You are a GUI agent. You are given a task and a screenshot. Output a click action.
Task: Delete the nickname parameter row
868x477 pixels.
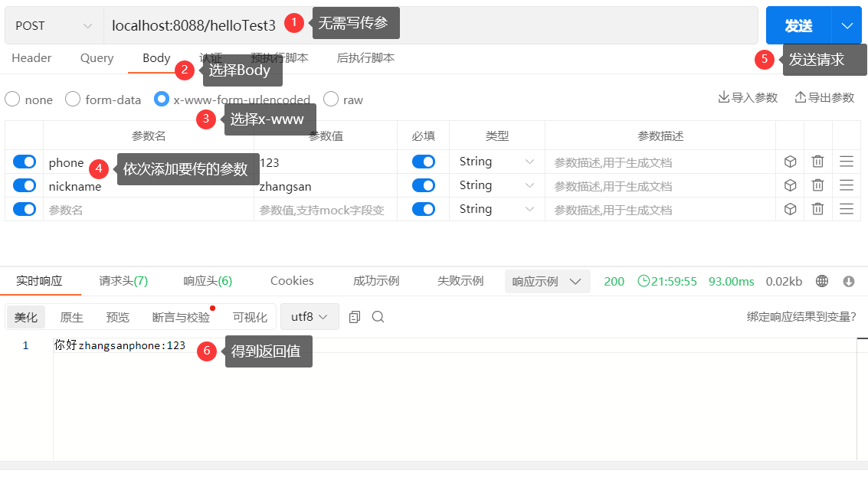pyautogui.click(x=817, y=185)
